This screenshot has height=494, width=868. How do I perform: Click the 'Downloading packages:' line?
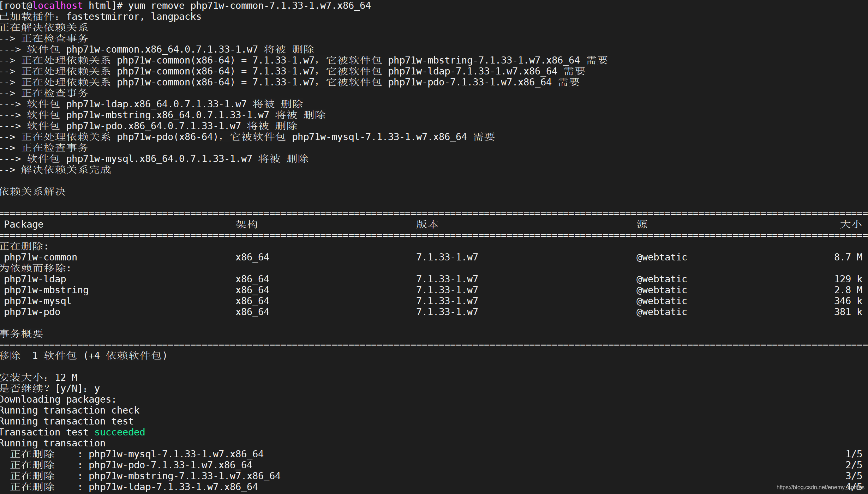(58, 399)
